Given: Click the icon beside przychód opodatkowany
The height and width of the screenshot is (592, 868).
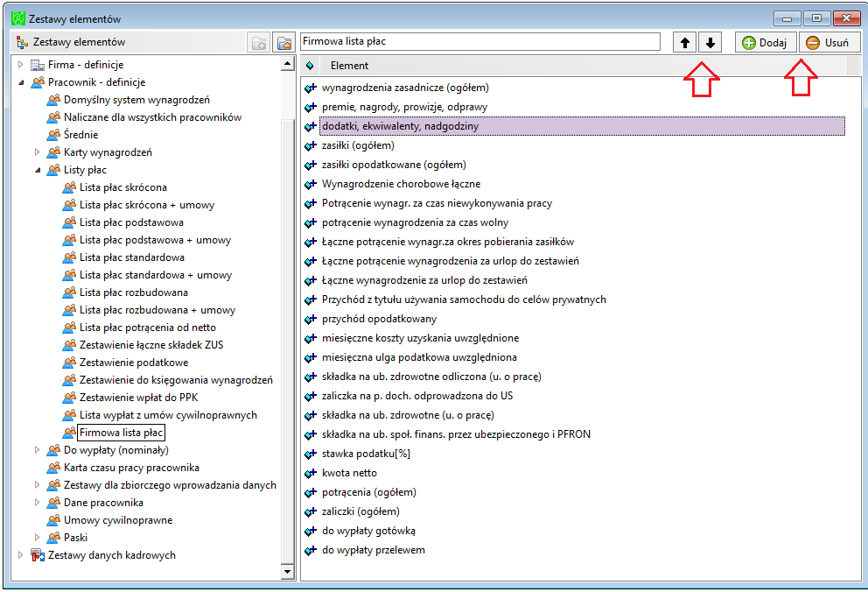Looking at the screenshot, I should coord(311,320).
